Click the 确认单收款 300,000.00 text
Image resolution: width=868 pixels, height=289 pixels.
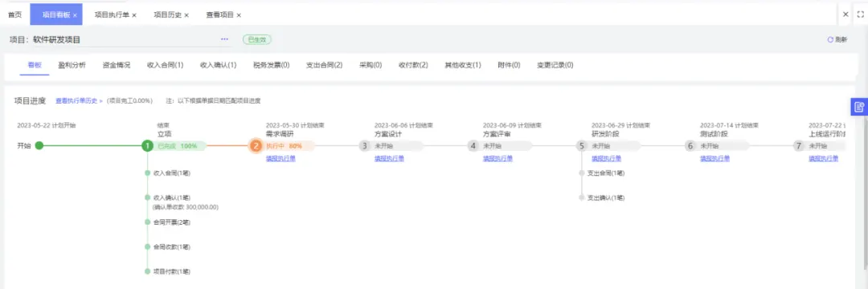[186, 207]
